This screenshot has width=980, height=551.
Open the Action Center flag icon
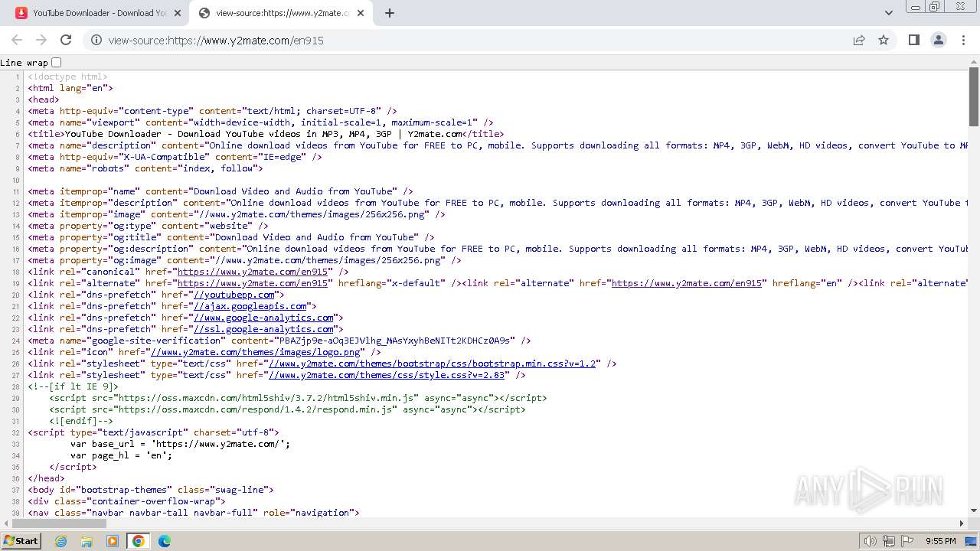coord(907,541)
